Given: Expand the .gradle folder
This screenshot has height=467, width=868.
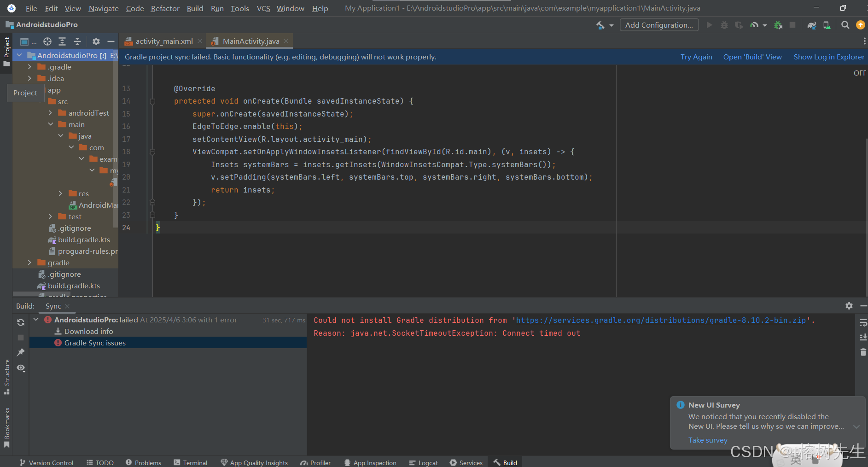Looking at the screenshot, I should [30, 67].
